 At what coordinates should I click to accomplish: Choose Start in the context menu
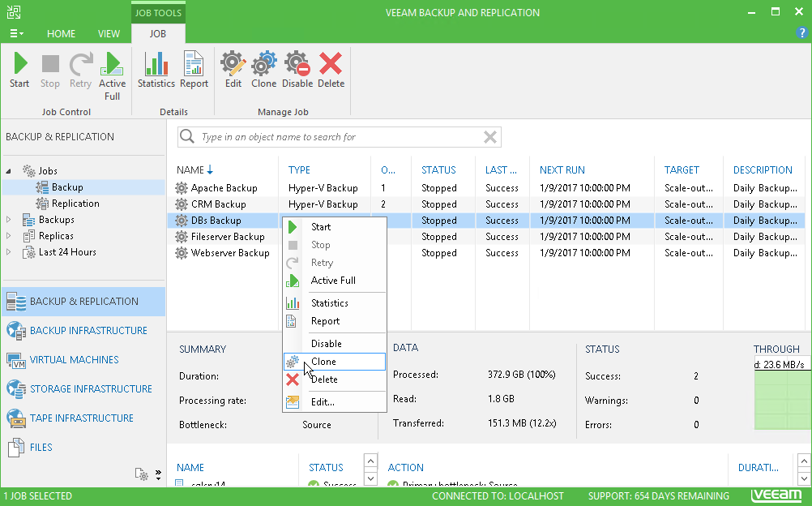[x=335, y=227]
